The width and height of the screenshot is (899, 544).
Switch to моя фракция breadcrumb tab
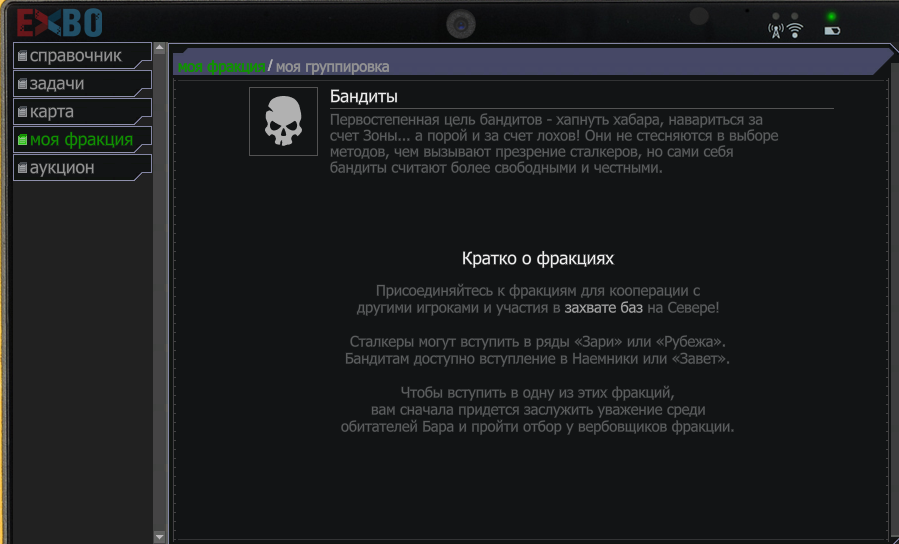click(221, 67)
